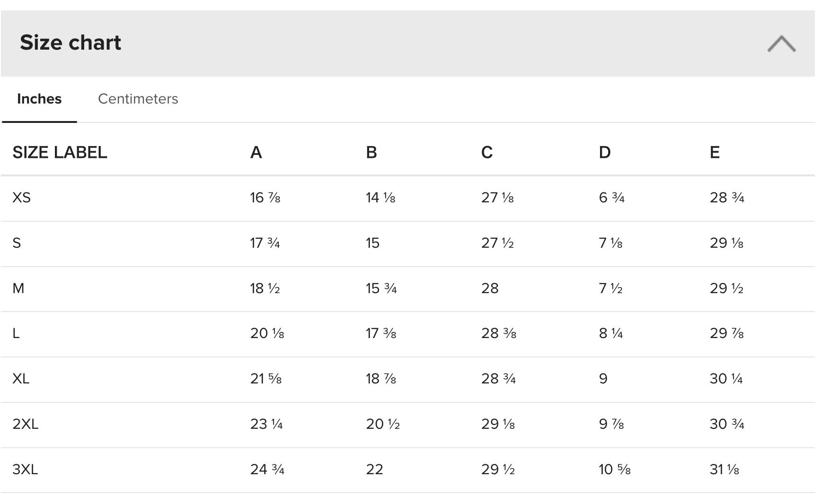Click the SIZE LABEL column header
Image resolution: width=821 pixels, height=504 pixels.
[60, 152]
